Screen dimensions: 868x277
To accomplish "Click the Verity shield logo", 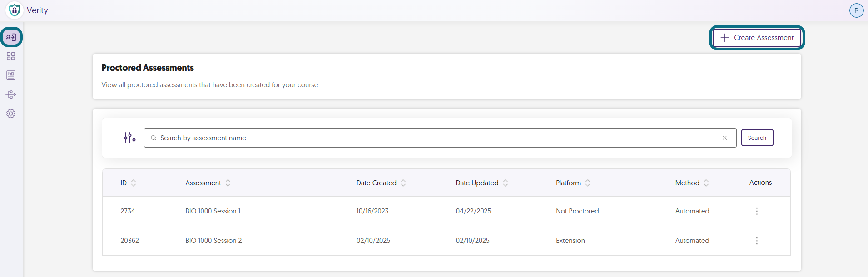I will coord(15,10).
